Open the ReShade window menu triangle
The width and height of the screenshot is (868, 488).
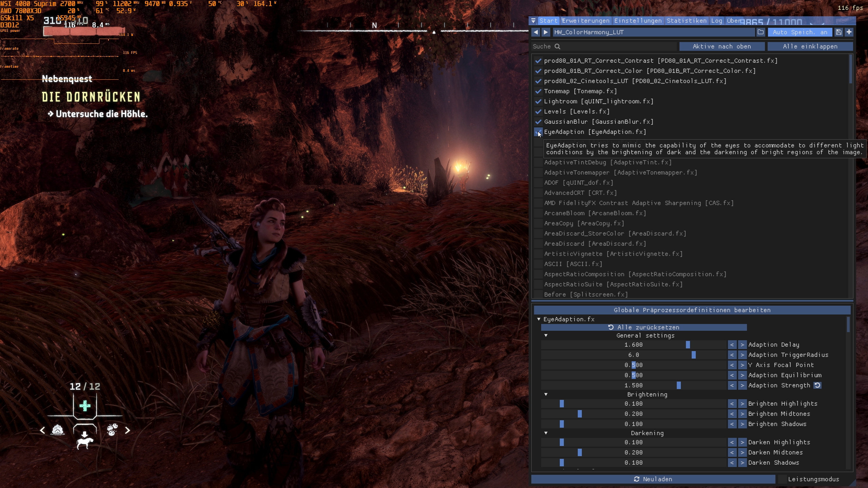pos(533,21)
